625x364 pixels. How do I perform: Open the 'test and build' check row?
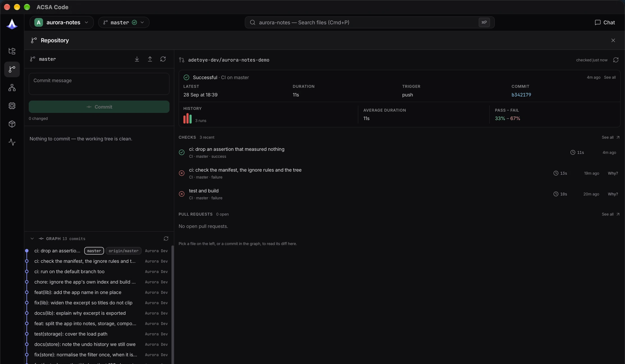point(399,194)
